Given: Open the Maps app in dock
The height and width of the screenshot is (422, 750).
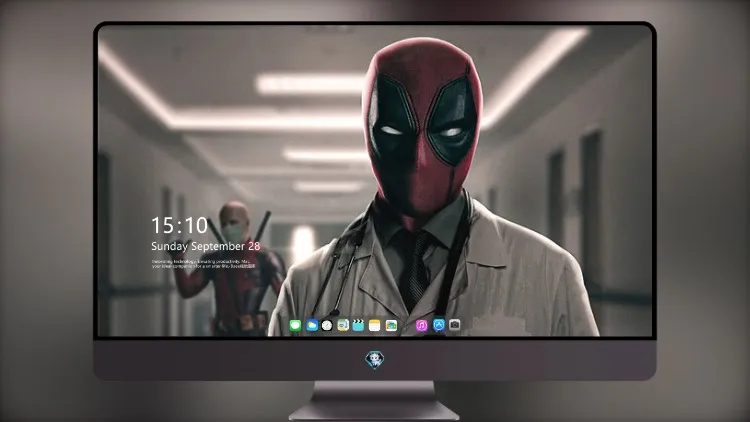Looking at the screenshot, I should pyautogui.click(x=343, y=326).
